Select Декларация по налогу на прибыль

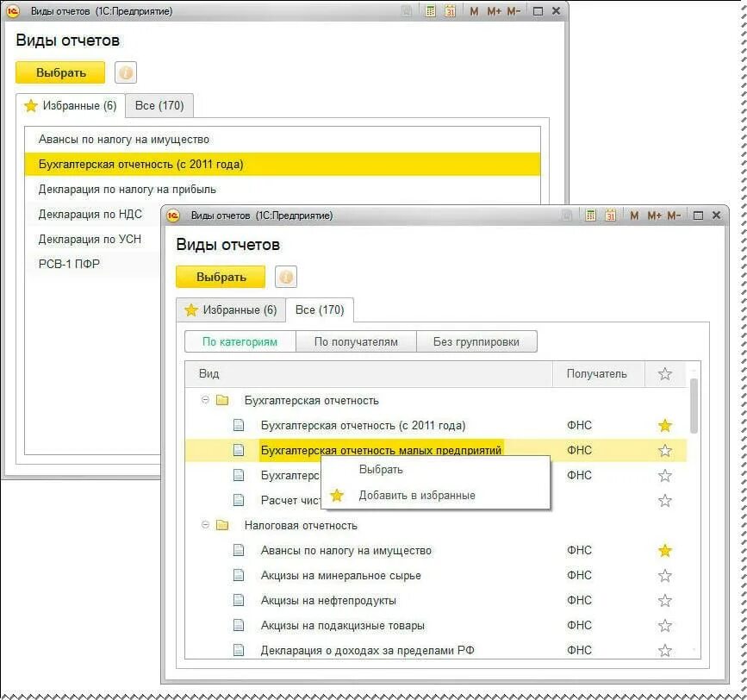pyautogui.click(x=283, y=189)
